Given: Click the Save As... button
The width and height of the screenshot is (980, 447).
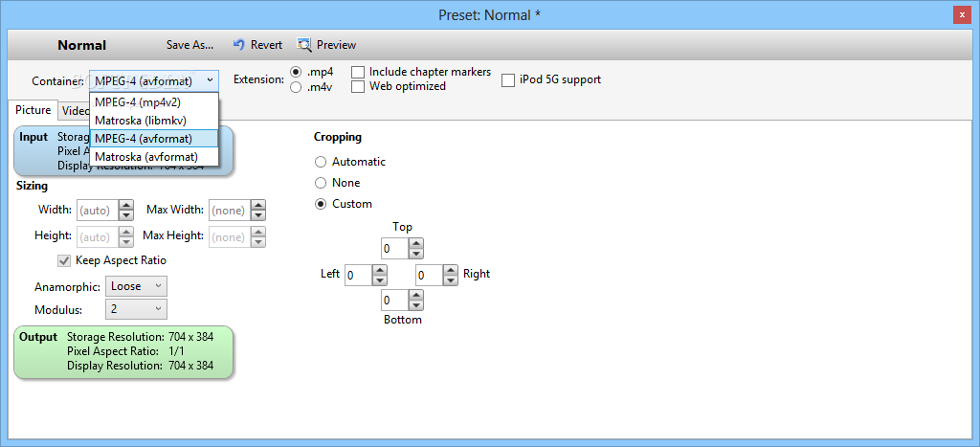Looking at the screenshot, I should click(190, 45).
